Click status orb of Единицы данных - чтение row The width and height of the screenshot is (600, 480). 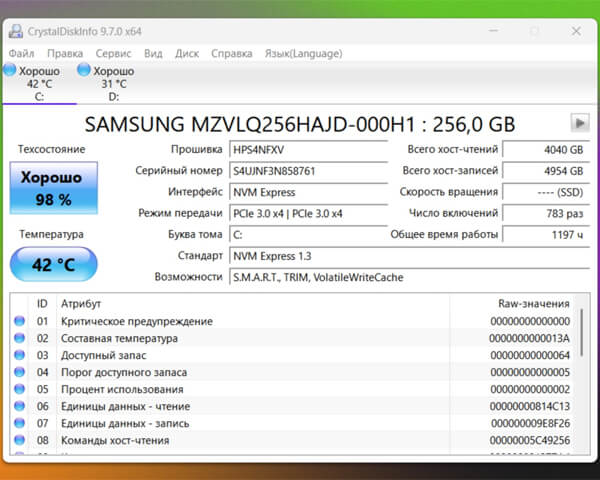(x=20, y=406)
